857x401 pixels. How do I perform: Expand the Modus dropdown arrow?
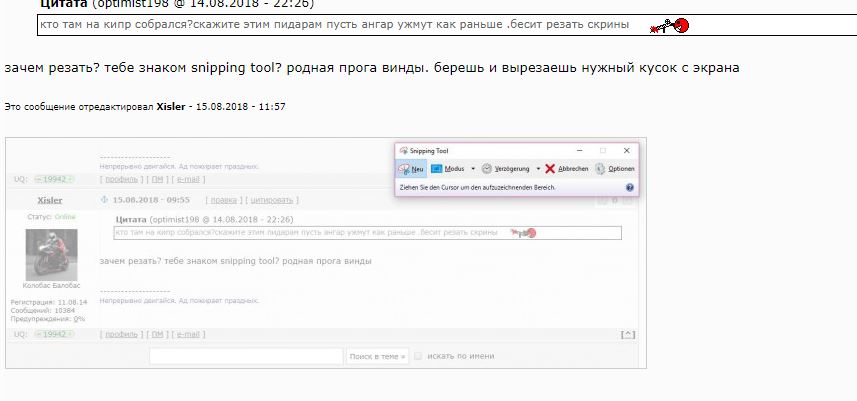point(473,169)
